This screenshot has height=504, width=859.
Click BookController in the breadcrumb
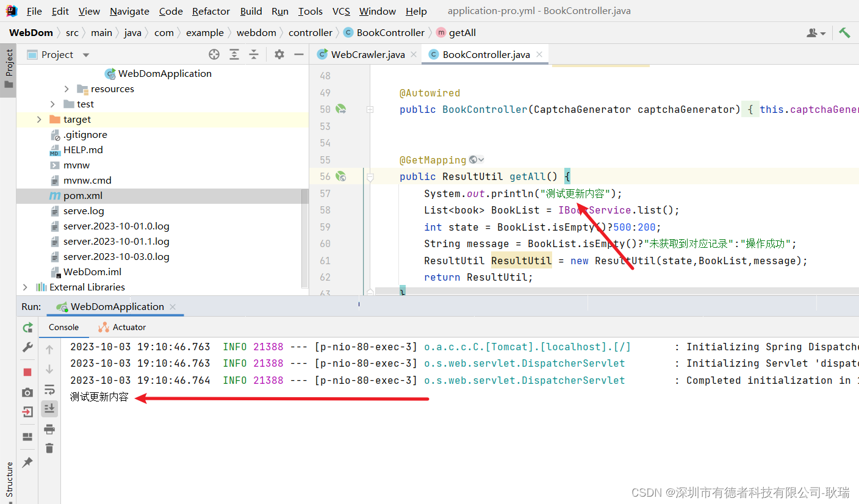[x=384, y=32]
